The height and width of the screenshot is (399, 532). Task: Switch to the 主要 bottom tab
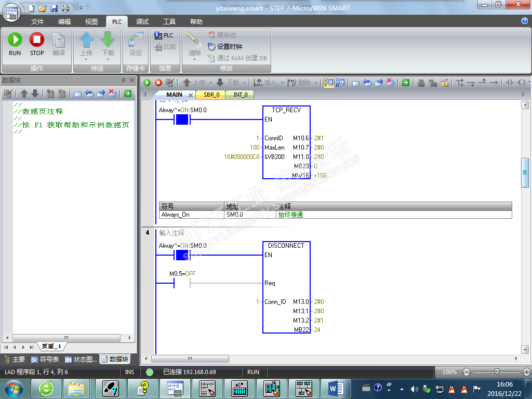point(15,360)
